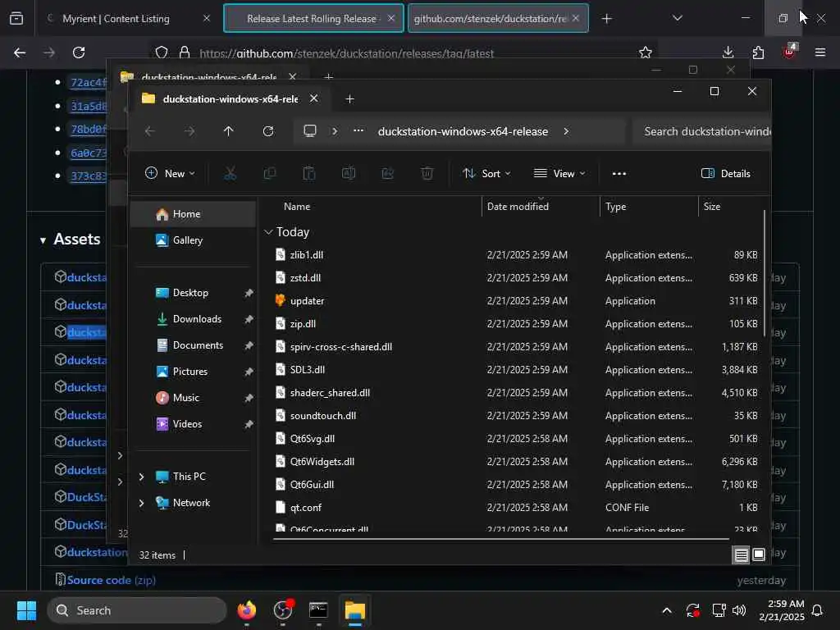Click the Windows taskbar Search box
This screenshot has width=840, height=630.
coord(137,610)
